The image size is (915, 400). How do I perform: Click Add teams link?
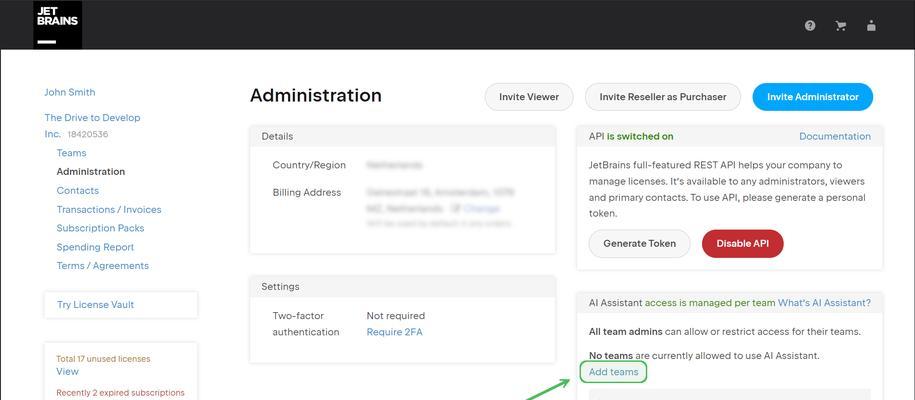[x=613, y=372]
